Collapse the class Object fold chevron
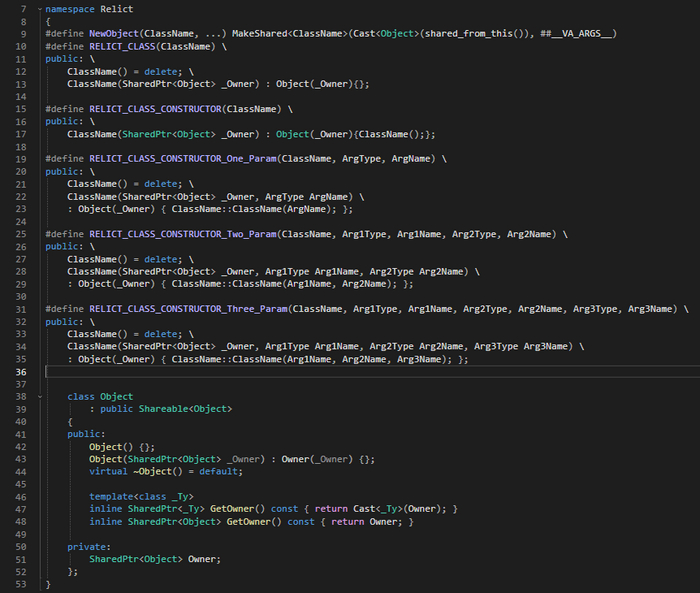This screenshot has height=593, width=700. (x=39, y=397)
